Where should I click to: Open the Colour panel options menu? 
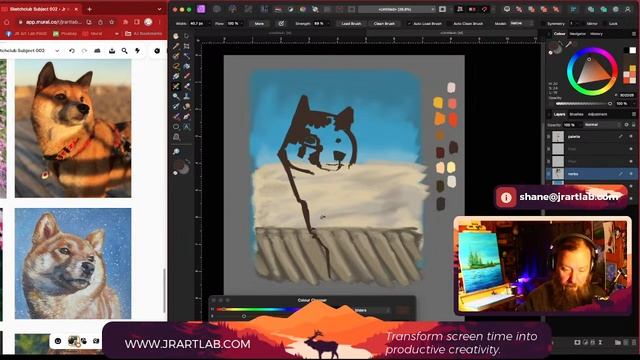[634, 34]
